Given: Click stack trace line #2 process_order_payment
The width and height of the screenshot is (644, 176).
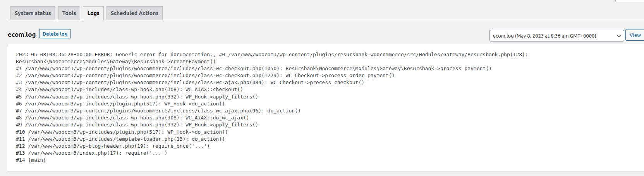Looking at the screenshot, I should (205, 76).
